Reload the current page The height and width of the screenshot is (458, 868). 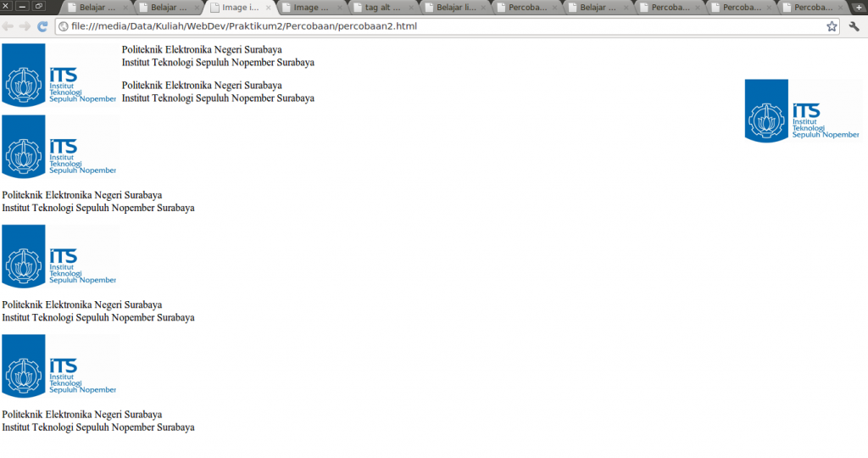point(42,26)
